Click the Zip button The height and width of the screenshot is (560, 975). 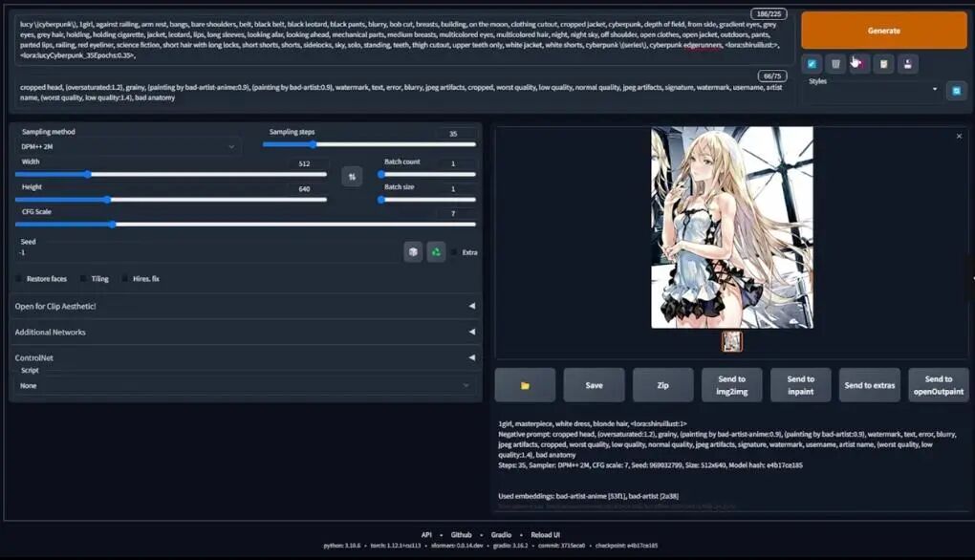pyautogui.click(x=662, y=385)
